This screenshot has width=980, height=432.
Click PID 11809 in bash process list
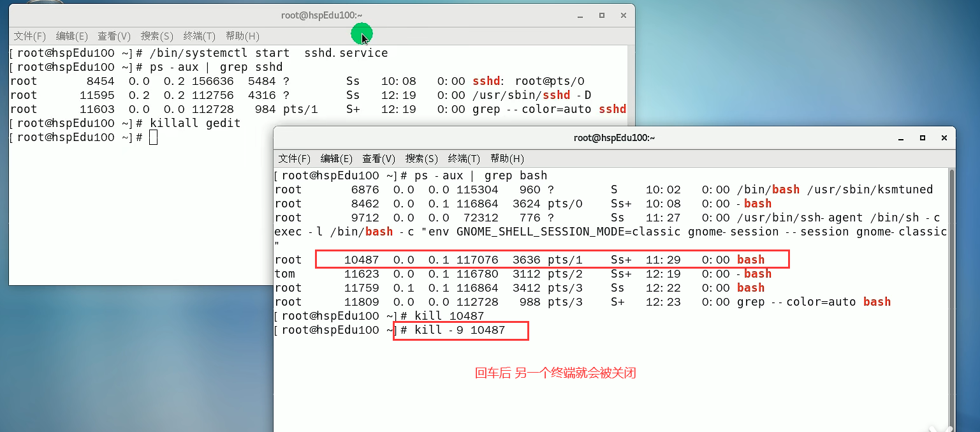[362, 302]
